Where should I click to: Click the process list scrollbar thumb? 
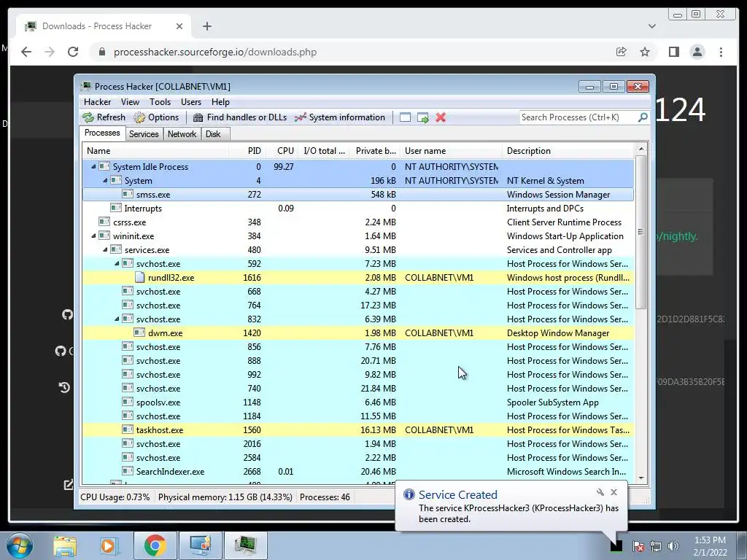point(640,232)
